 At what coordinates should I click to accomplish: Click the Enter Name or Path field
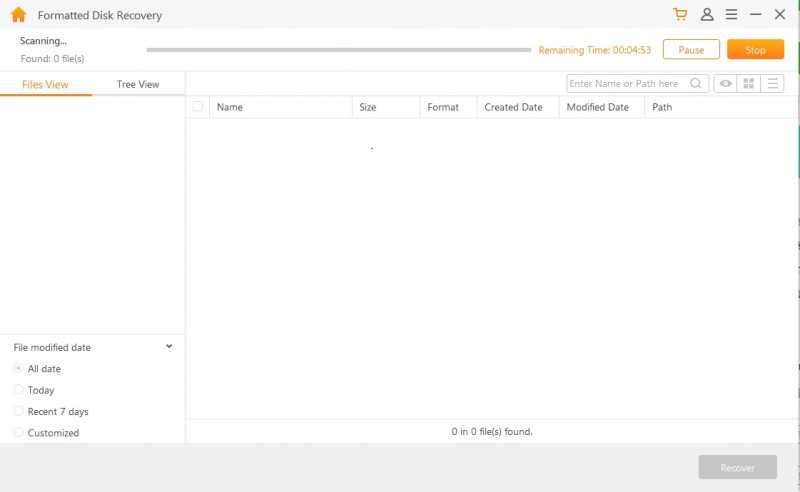(x=626, y=84)
